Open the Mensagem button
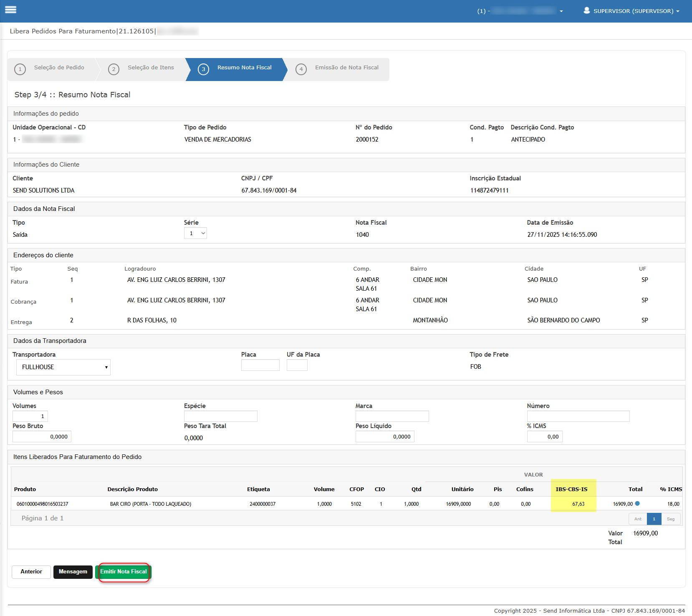The image size is (692, 616). pyautogui.click(x=73, y=572)
